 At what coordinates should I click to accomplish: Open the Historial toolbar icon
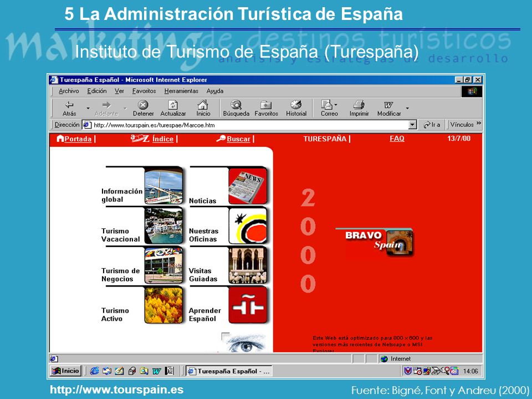(x=296, y=105)
